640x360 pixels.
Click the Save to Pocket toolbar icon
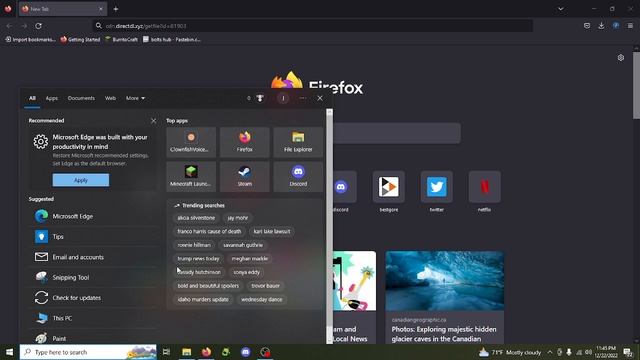pyautogui.click(x=587, y=26)
